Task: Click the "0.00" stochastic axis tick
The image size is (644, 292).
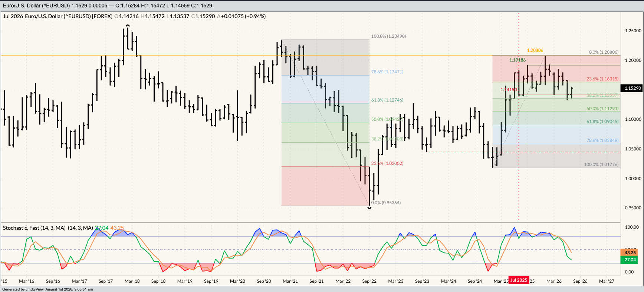Action: tap(630, 272)
